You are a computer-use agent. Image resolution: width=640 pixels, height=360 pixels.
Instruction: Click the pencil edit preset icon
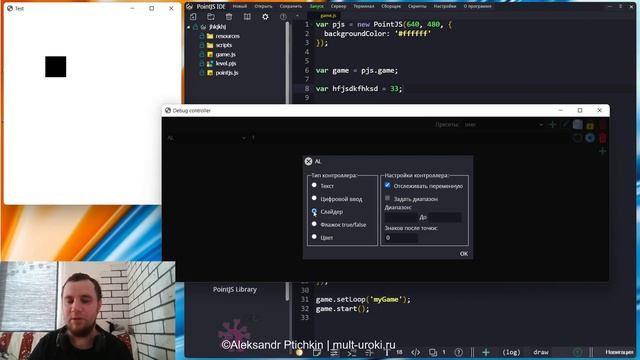pos(565,124)
